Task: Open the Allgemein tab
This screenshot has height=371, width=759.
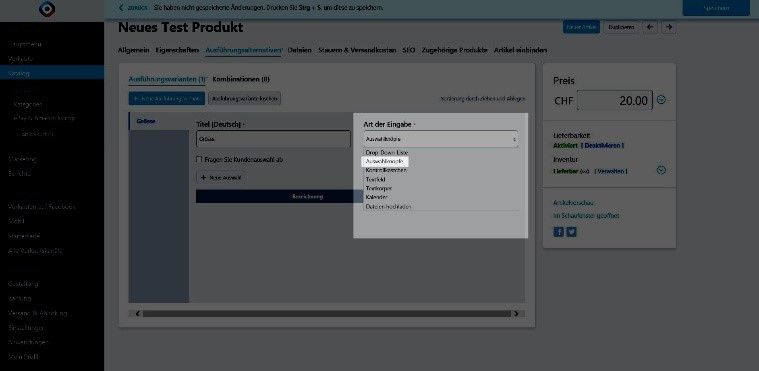Action: (x=134, y=50)
